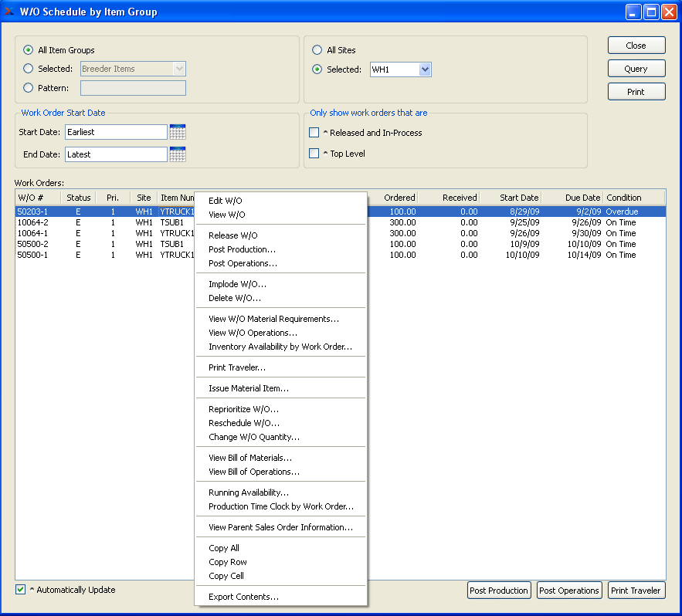This screenshot has height=616, width=682.
Task: Select Reschedule W/O... menu entry
Action: [244, 423]
